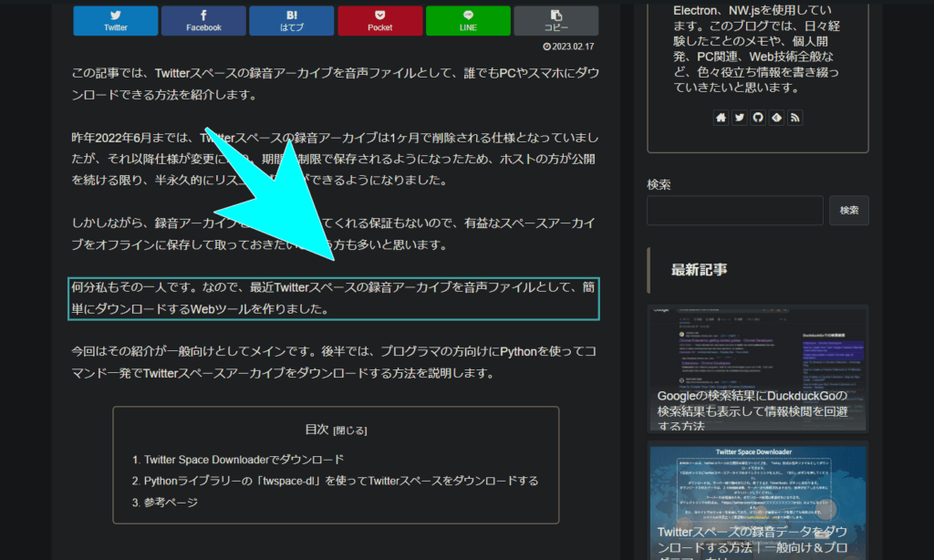Image resolution: width=934 pixels, height=560 pixels.
Task: Share the article via LINE
Action: tap(468, 21)
